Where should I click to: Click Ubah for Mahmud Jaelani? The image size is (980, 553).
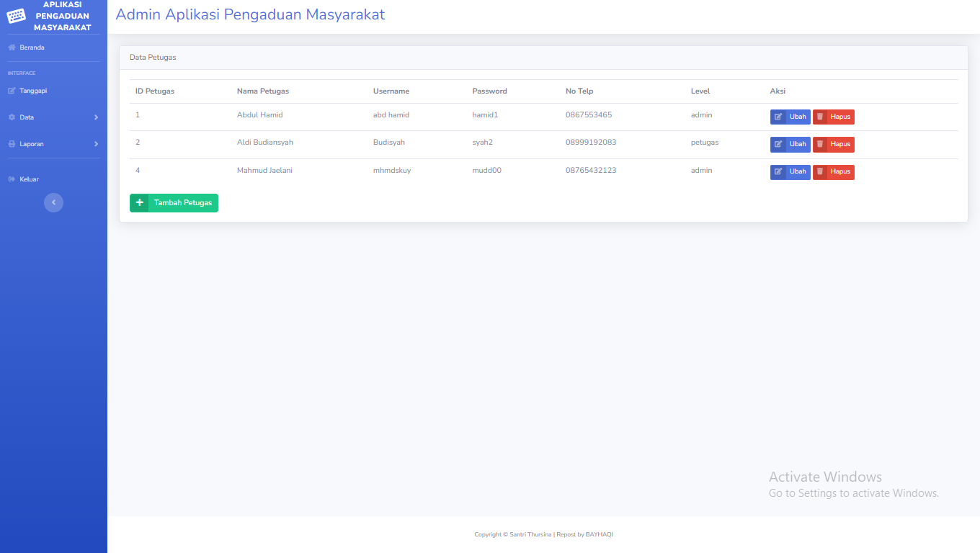790,171
